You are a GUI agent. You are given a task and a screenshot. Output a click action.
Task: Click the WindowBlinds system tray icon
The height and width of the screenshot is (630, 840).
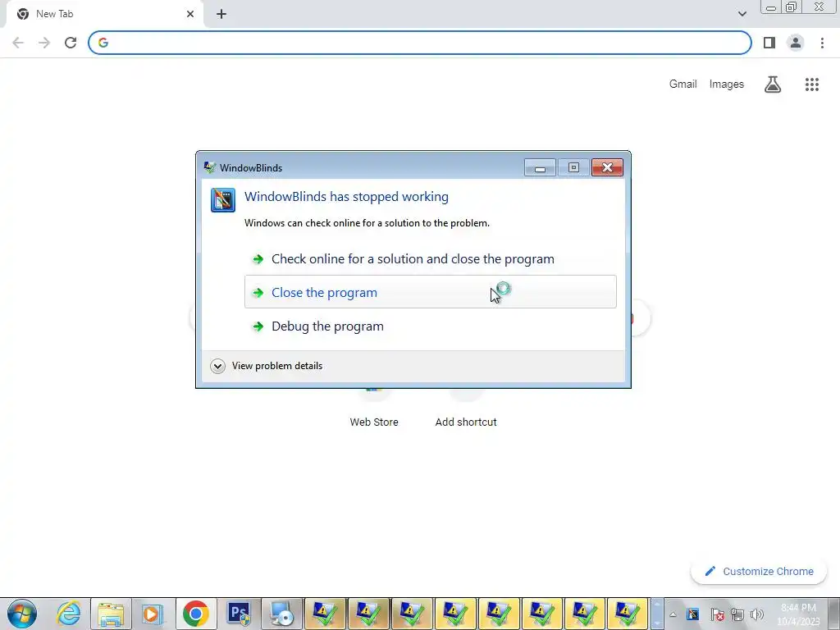click(692, 614)
